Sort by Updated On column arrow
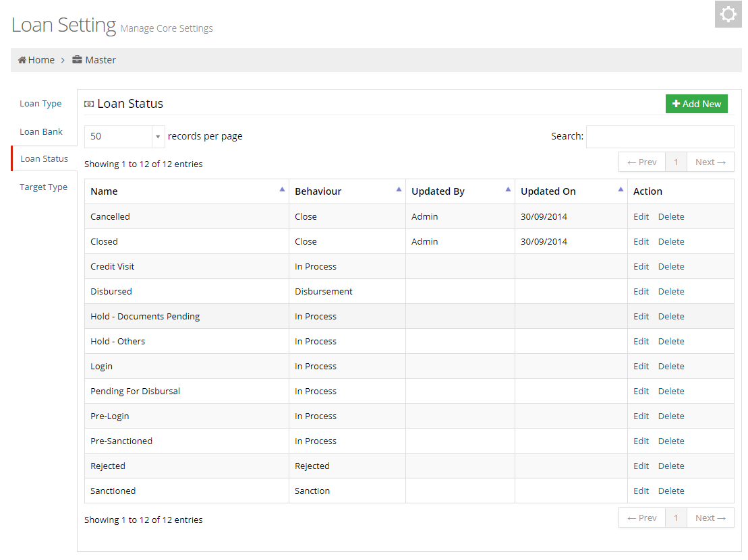This screenshot has width=748, height=560. point(621,190)
